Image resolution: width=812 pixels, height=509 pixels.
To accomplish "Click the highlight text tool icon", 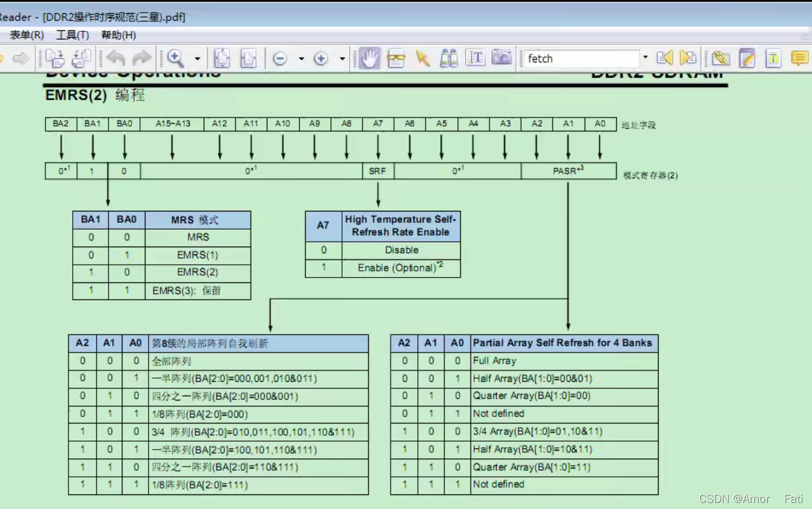I will 773,58.
